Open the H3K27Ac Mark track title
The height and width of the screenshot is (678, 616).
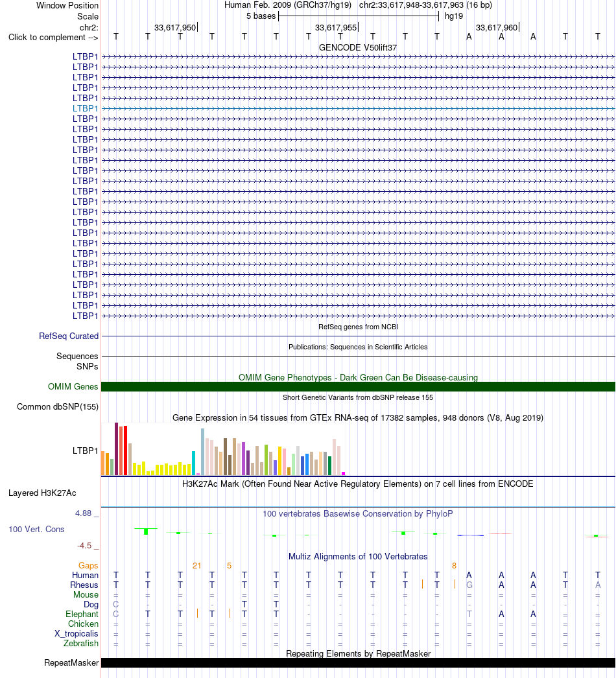click(358, 484)
